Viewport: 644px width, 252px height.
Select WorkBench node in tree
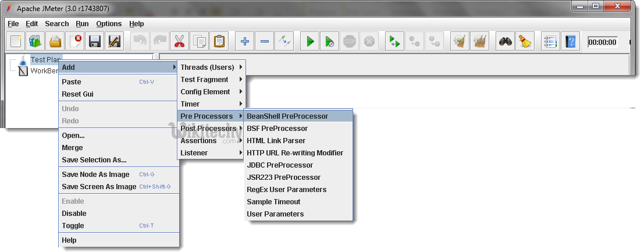pyautogui.click(x=42, y=71)
